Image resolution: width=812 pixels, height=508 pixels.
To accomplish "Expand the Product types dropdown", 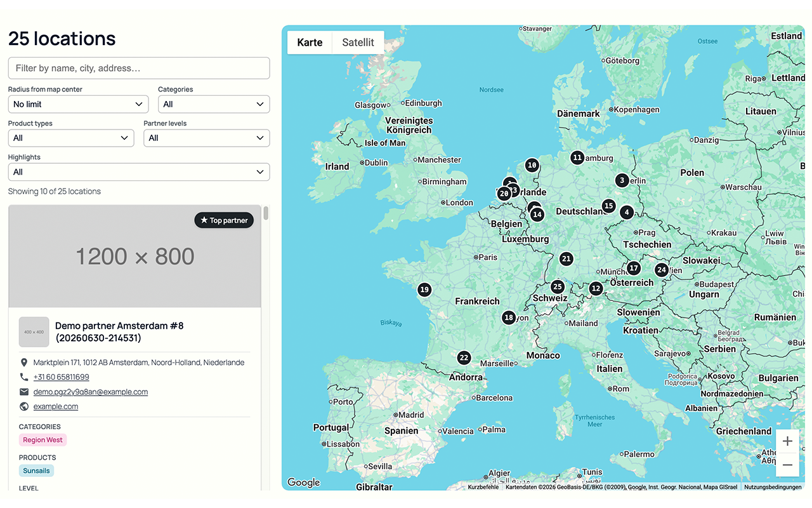I will pos(71,138).
